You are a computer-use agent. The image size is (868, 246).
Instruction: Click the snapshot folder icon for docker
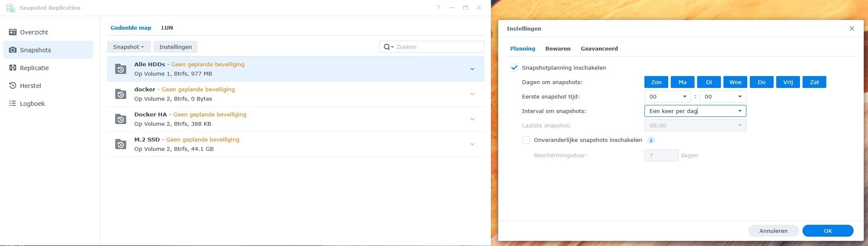(x=121, y=94)
